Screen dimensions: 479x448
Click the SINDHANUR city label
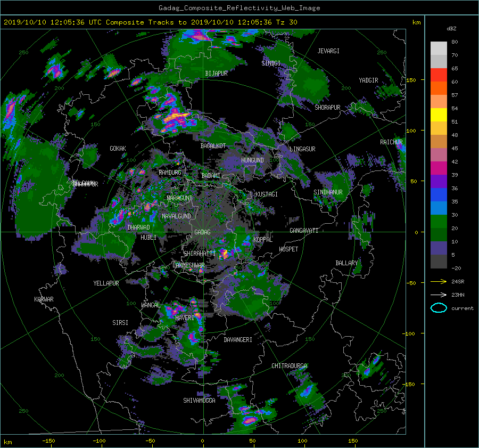point(328,192)
